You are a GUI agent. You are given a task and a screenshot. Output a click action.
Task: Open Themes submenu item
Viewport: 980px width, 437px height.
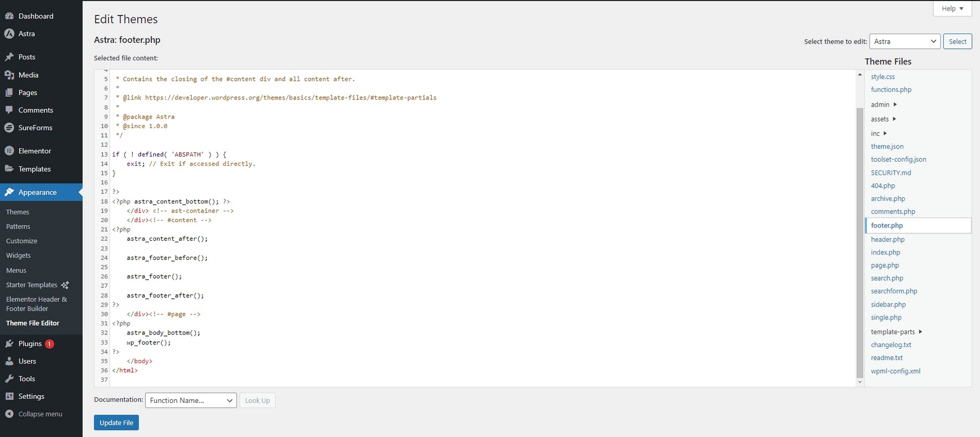point(18,212)
